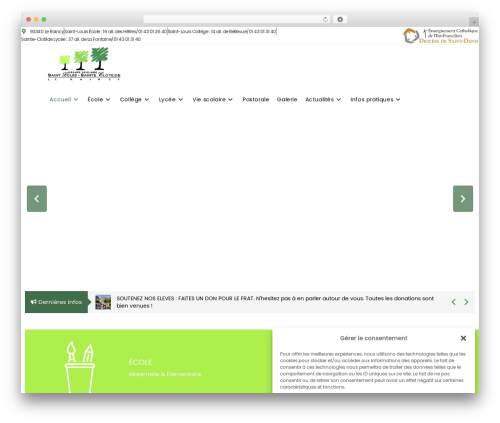
Task: Go to the Galerie page
Action: 287,99
